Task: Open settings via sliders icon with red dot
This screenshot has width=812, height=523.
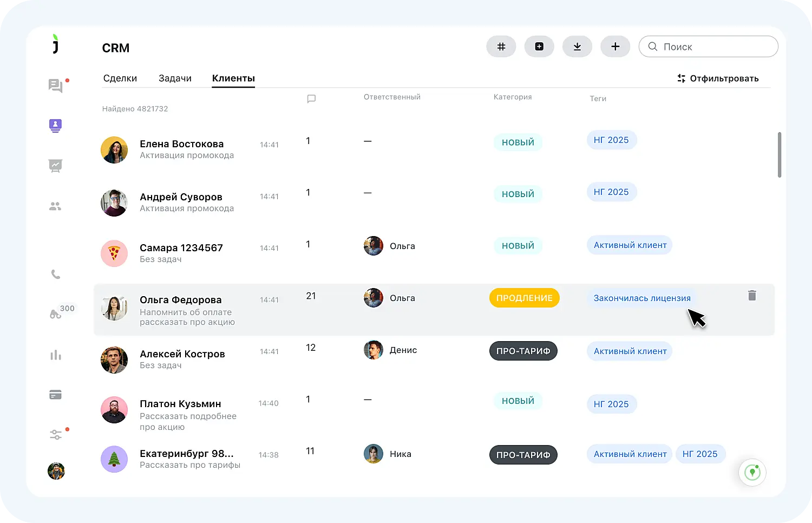Action: coord(55,434)
